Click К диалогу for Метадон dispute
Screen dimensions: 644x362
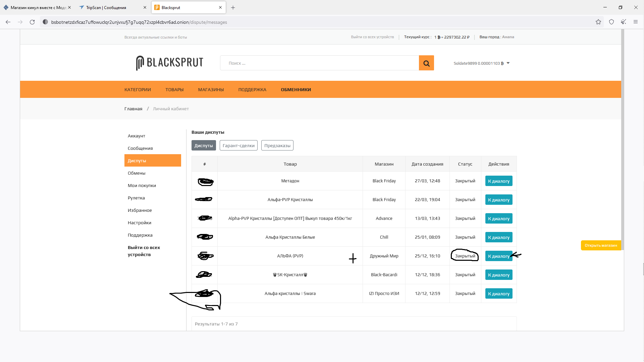coord(499,181)
